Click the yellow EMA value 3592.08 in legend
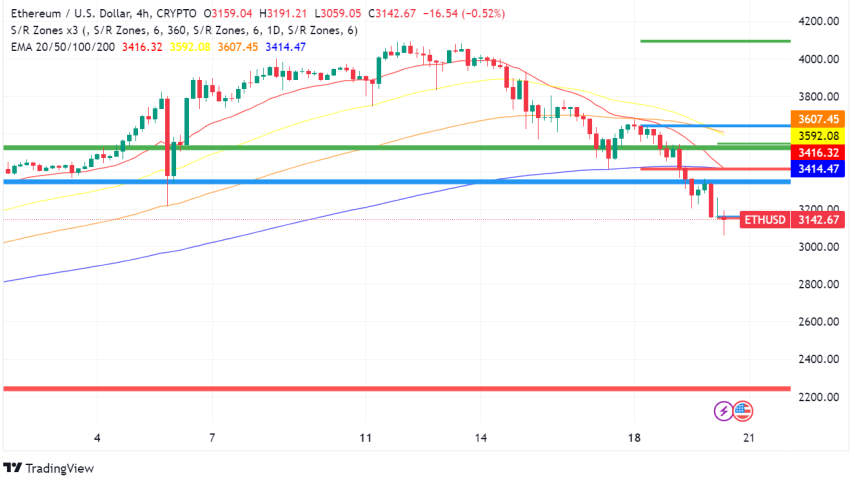The image size is (852, 485). tap(190, 47)
